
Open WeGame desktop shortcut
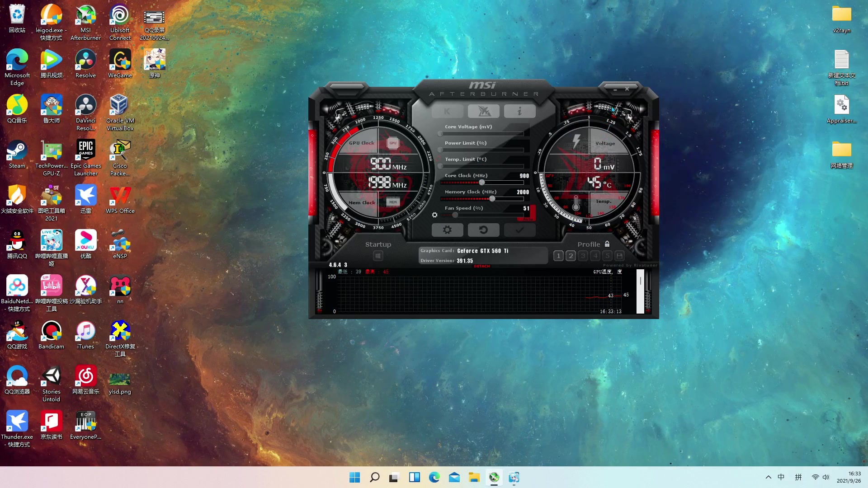pos(120,64)
